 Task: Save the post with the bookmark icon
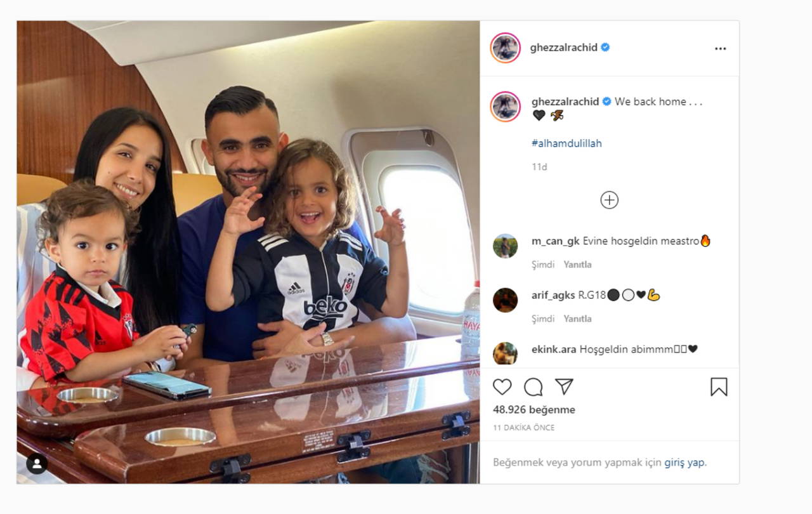[x=719, y=387]
